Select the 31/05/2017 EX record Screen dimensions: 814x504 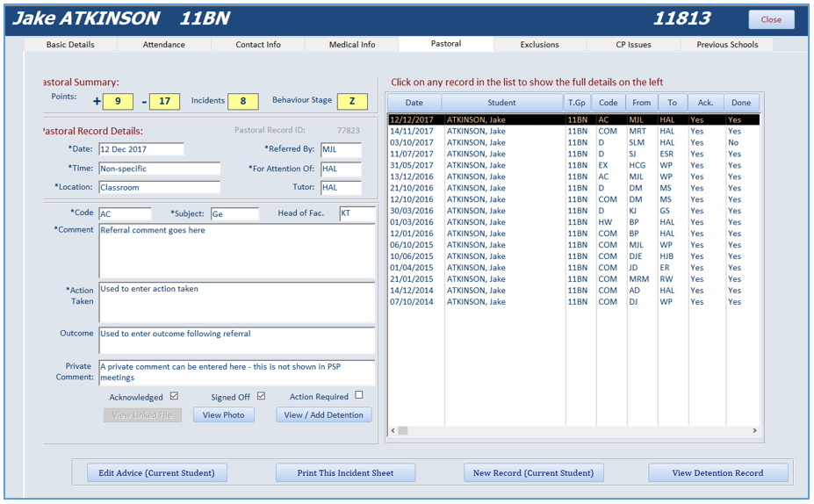(573, 166)
